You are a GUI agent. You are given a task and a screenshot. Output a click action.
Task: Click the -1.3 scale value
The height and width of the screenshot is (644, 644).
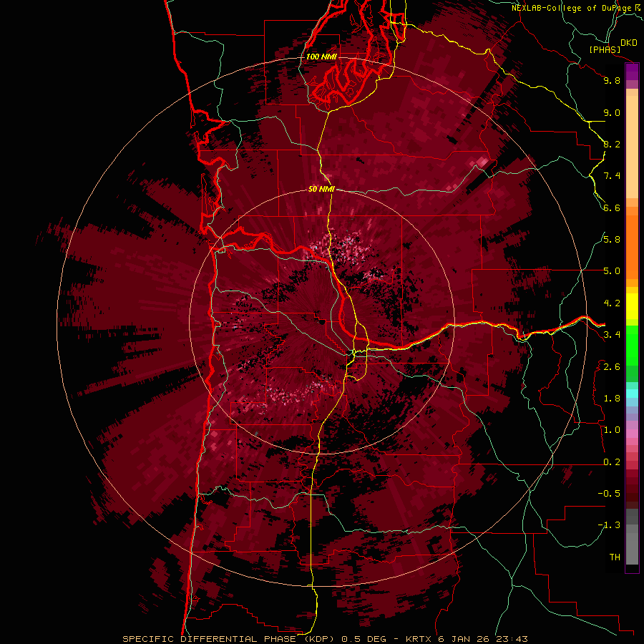click(609, 525)
